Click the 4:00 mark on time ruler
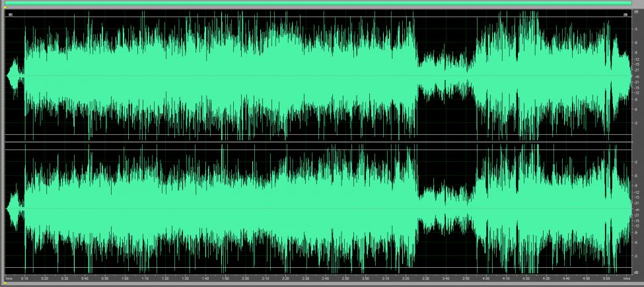Screen dimensions: 644x287 pos(485,278)
